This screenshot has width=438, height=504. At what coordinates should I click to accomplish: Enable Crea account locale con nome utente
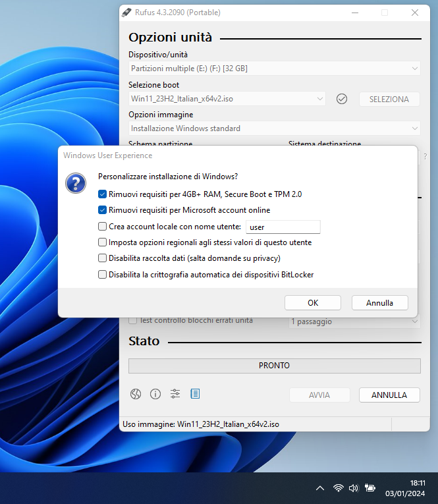(103, 227)
